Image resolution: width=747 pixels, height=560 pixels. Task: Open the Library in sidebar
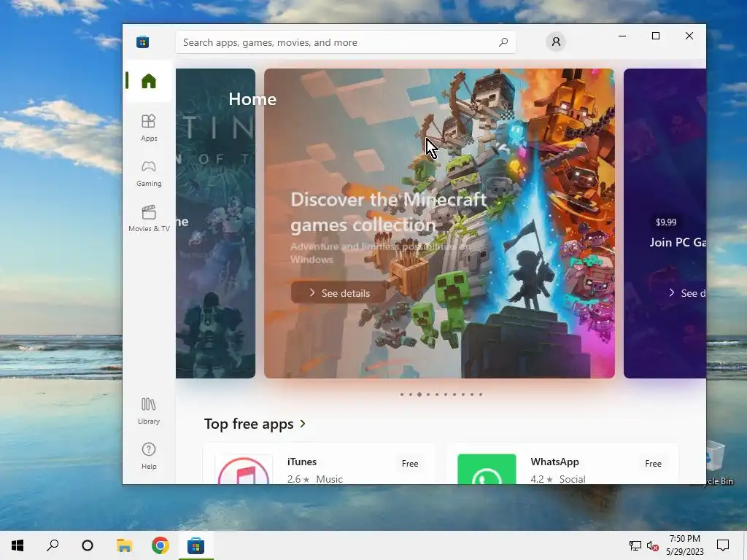(149, 411)
